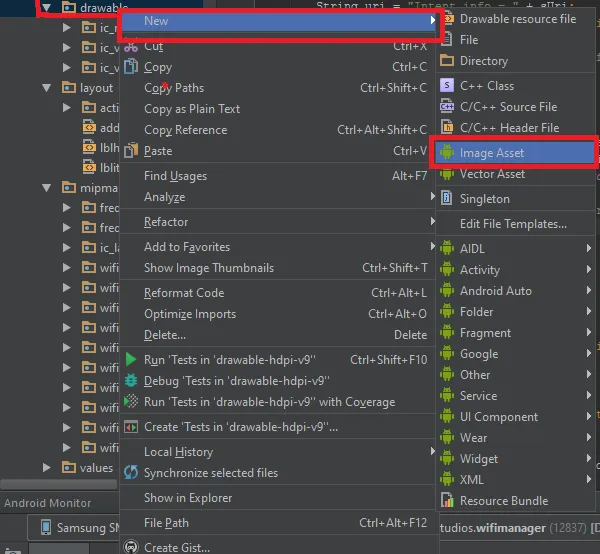Open the Folder submenu
The image size is (600, 554).
pos(516,311)
